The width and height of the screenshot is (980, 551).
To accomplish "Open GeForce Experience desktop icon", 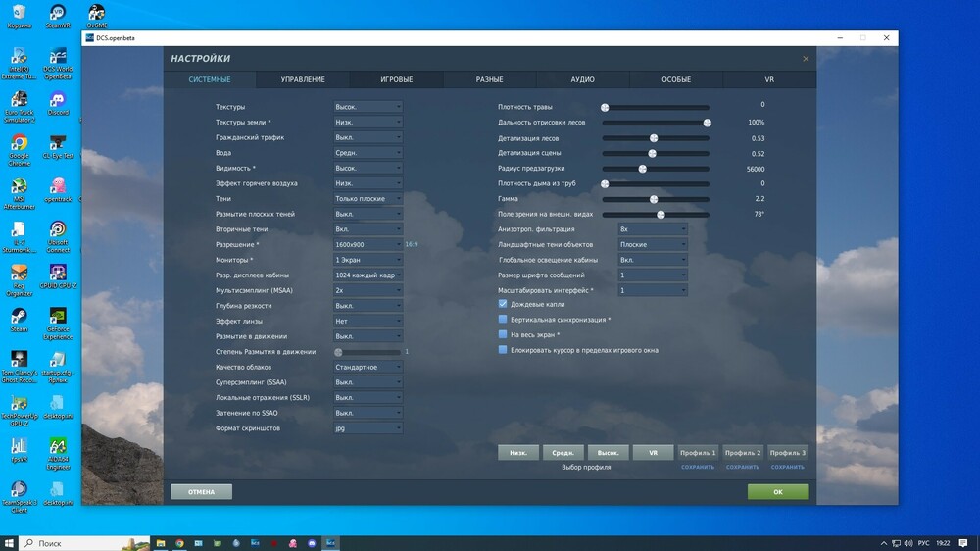I will pos(58,324).
